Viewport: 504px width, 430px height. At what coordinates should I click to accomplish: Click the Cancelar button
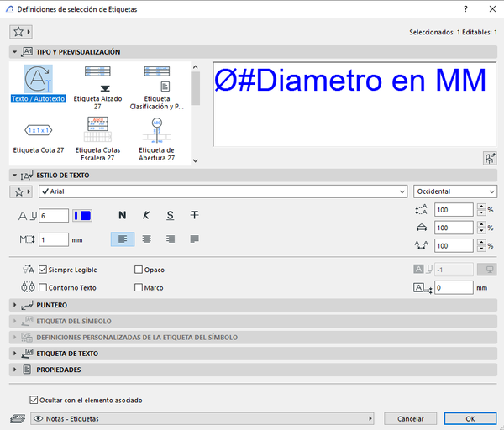coord(411,419)
